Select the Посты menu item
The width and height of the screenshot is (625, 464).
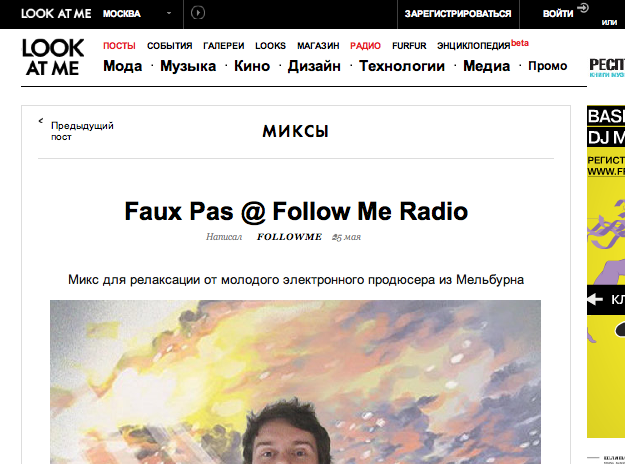click(119, 46)
